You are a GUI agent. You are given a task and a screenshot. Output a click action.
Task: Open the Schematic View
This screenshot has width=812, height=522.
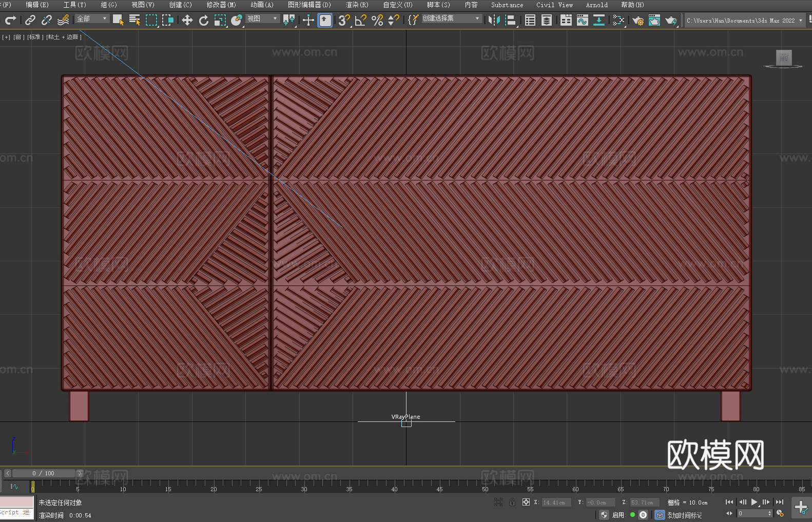coord(618,20)
